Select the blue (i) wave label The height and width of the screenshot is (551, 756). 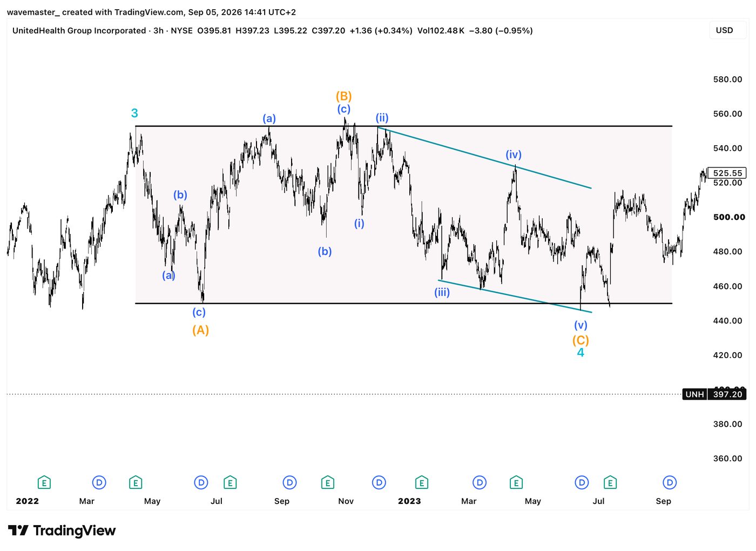(359, 223)
